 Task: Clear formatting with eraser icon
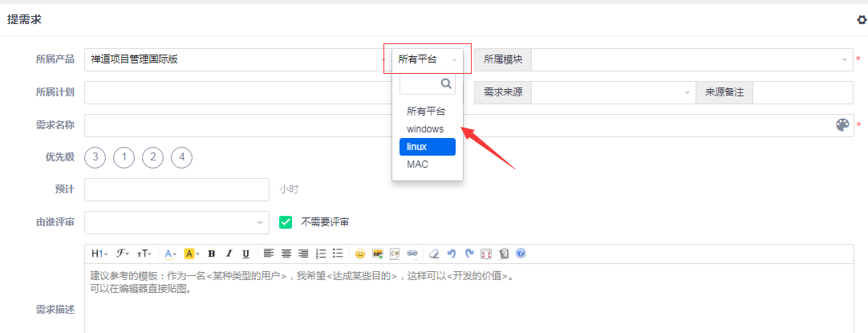(435, 254)
